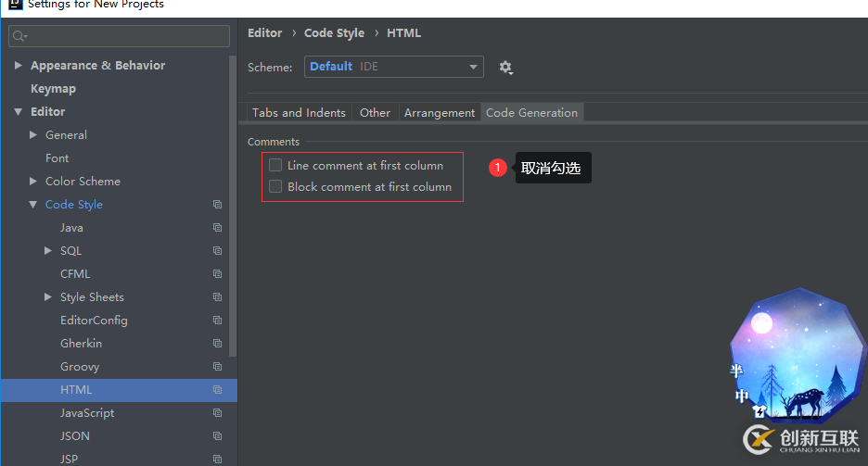Open the Scheme dropdown showing Default
868x466 pixels.
click(x=393, y=67)
